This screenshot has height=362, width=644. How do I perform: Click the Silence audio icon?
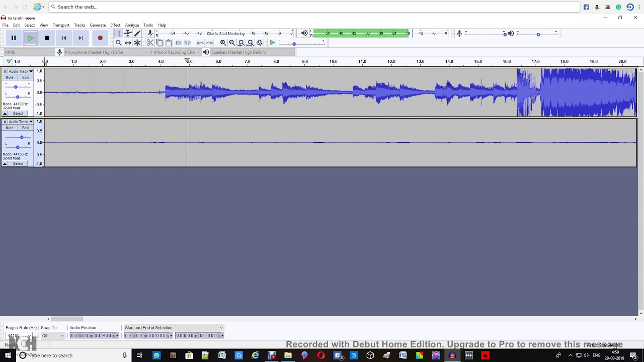pos(187,43)
